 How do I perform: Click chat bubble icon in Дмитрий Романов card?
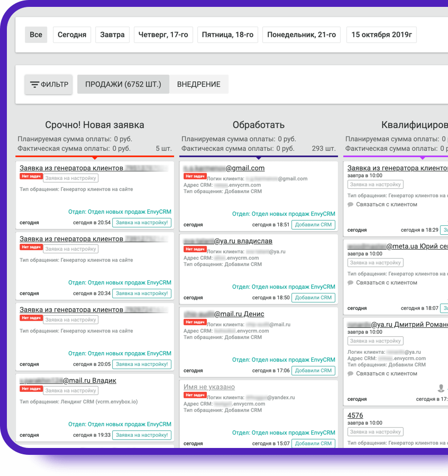coord(350,373)
